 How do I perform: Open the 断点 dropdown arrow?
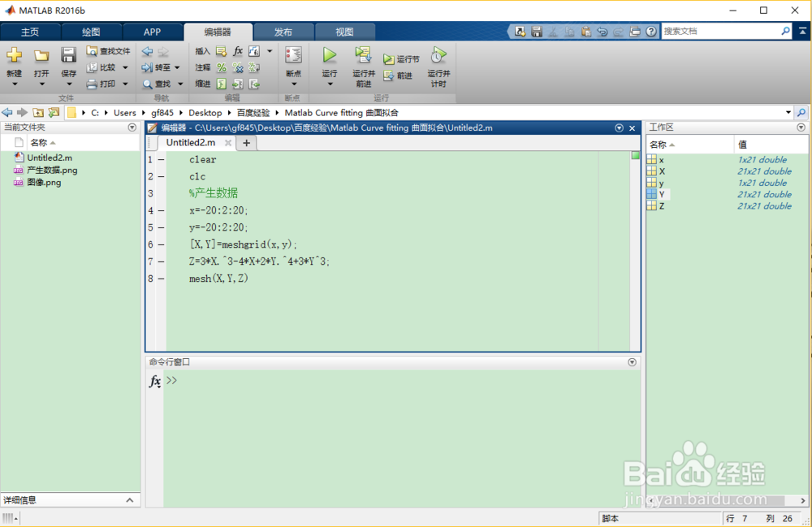click(294, 84)
